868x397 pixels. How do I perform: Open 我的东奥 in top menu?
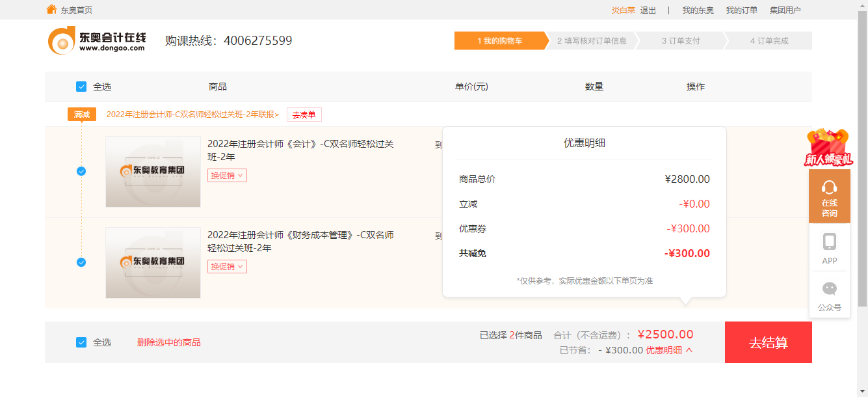point(698,10)
